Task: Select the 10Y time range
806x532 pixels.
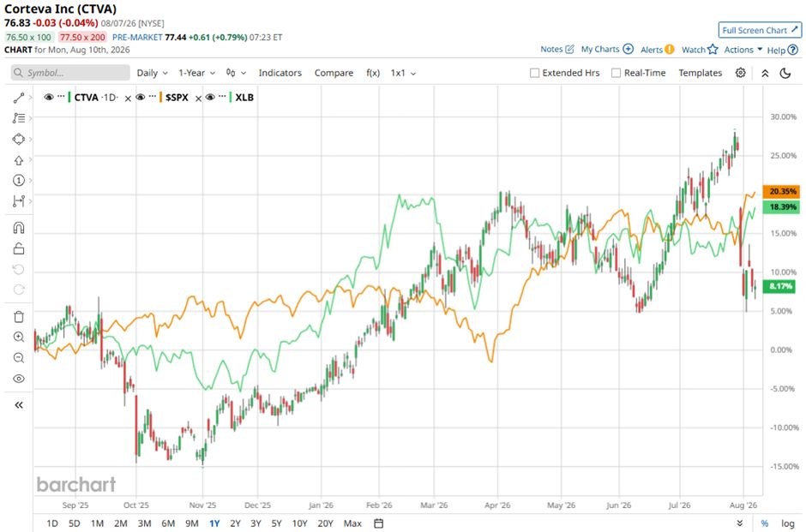Action: [x=300, y=523]
